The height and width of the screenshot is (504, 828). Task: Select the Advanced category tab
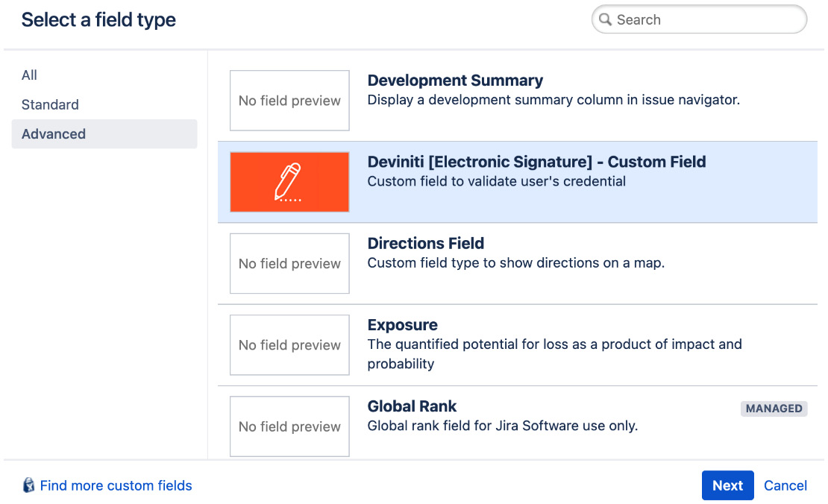(x=54, y=134)
